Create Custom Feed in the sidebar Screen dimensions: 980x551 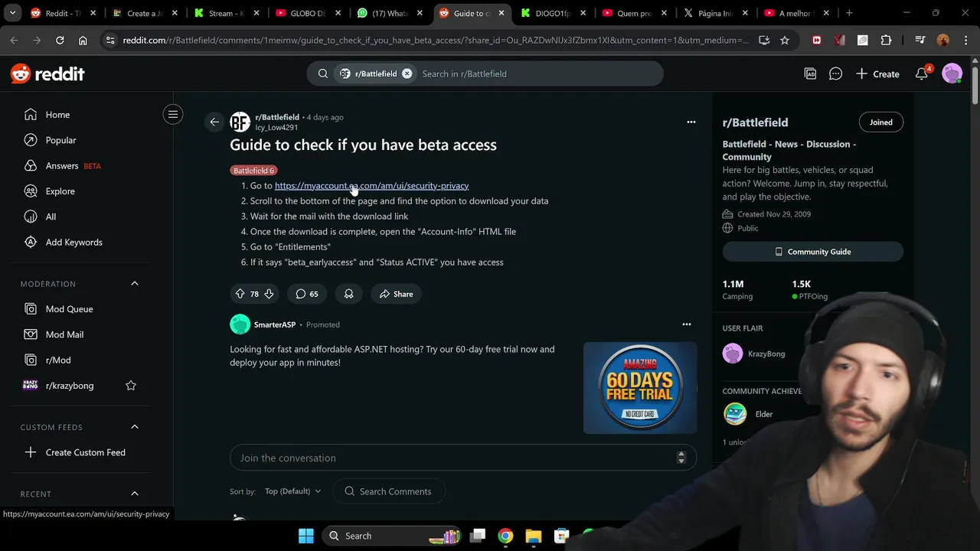(x=84, y=452)
